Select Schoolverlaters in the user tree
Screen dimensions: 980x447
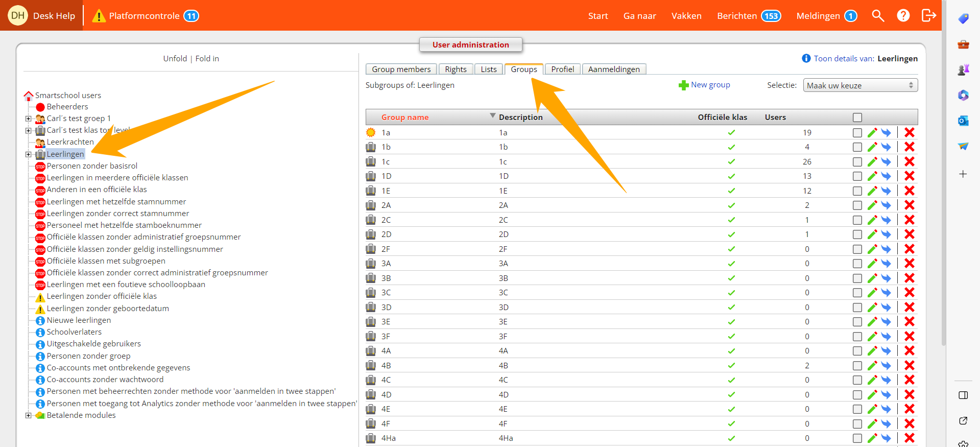(74, 332)
